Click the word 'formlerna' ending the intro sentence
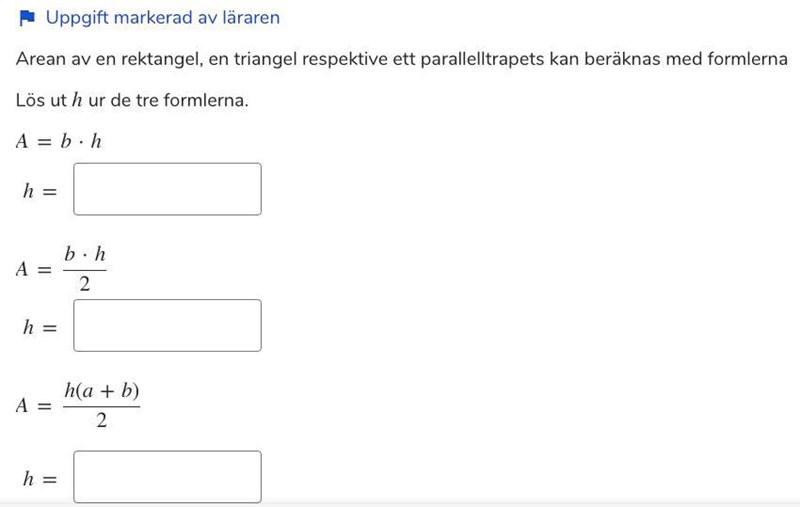800x507 pixels. click(x=751, y=60)
